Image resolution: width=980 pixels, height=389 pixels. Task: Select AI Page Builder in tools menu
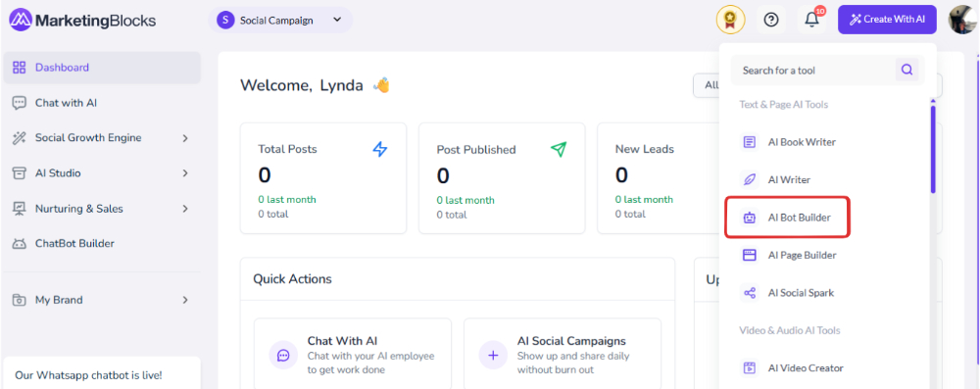click(x=789, y=255)
